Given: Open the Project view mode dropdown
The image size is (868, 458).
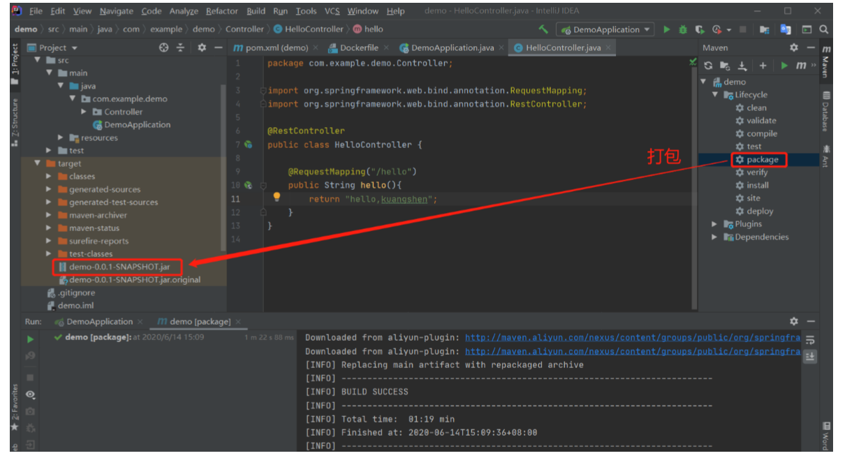Looking at the screenshot, I should pyautogui.click(x=52, y=47).
